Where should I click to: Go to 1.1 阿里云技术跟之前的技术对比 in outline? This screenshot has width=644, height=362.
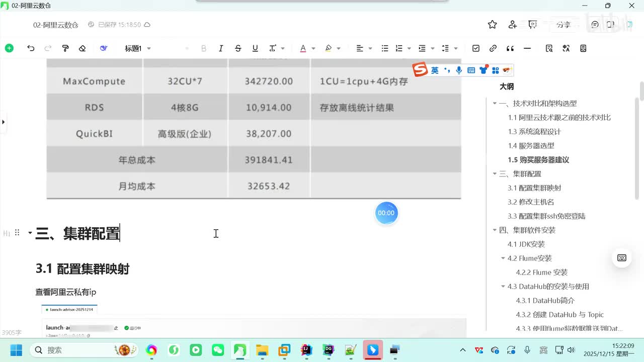click(559, 118)
